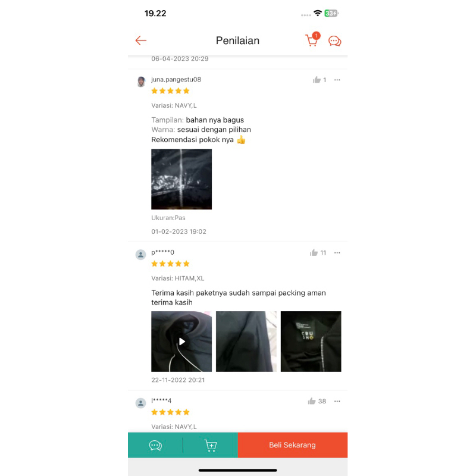Screen dimensions: 476x476
Task: Play the review video in p*****0's review
Action: coord(181,342)
